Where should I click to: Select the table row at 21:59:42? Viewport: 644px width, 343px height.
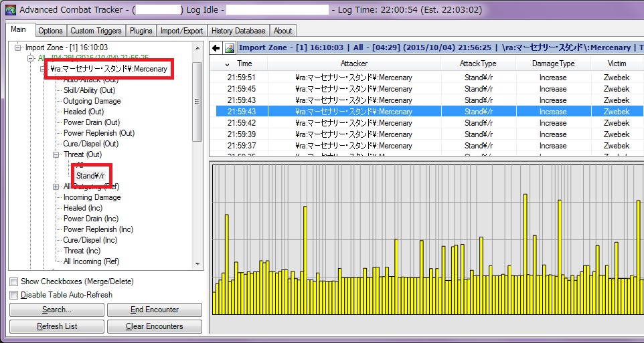(x=426, y=123)
